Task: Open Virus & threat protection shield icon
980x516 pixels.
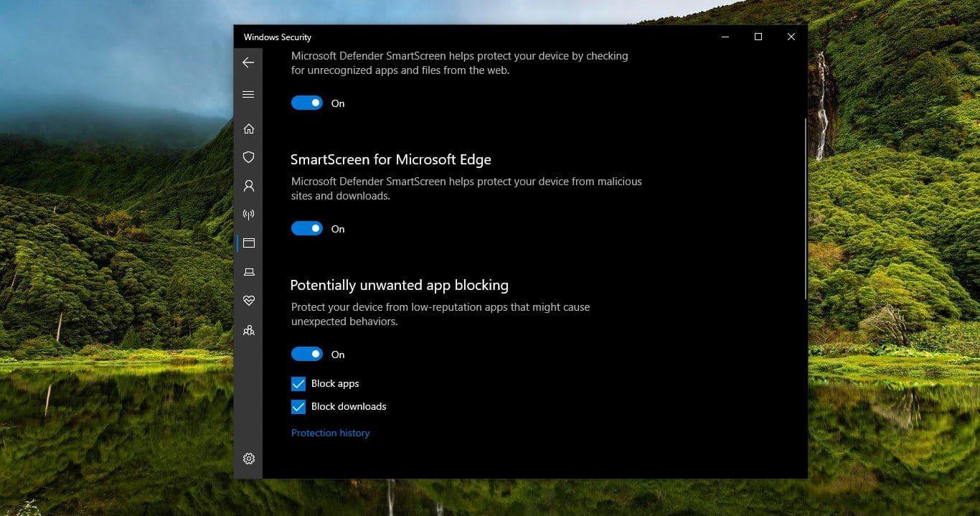Action: pyautogui.click(x=248, y=157)
